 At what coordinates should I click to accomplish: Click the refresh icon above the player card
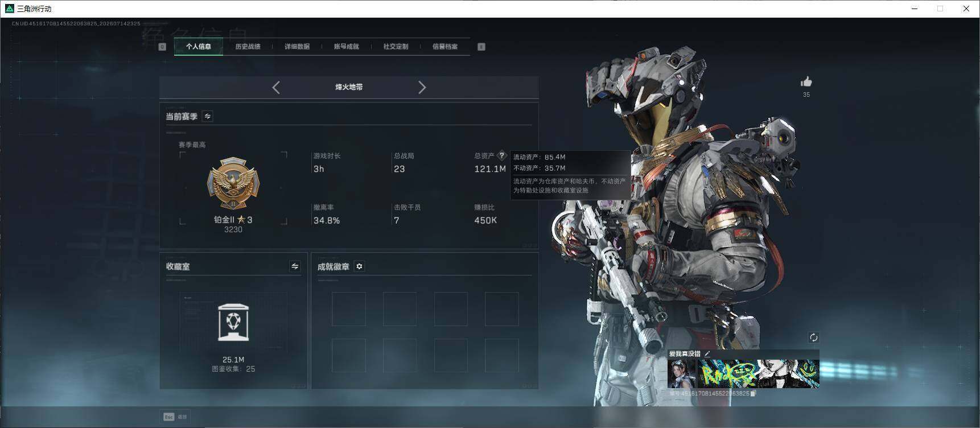814,338
